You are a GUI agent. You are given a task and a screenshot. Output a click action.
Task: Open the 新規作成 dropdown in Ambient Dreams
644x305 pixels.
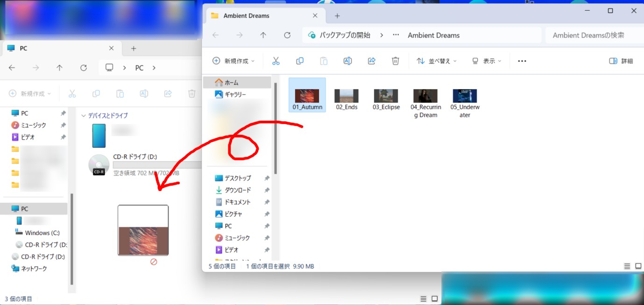pyautogui.click(x=234, y=61)
